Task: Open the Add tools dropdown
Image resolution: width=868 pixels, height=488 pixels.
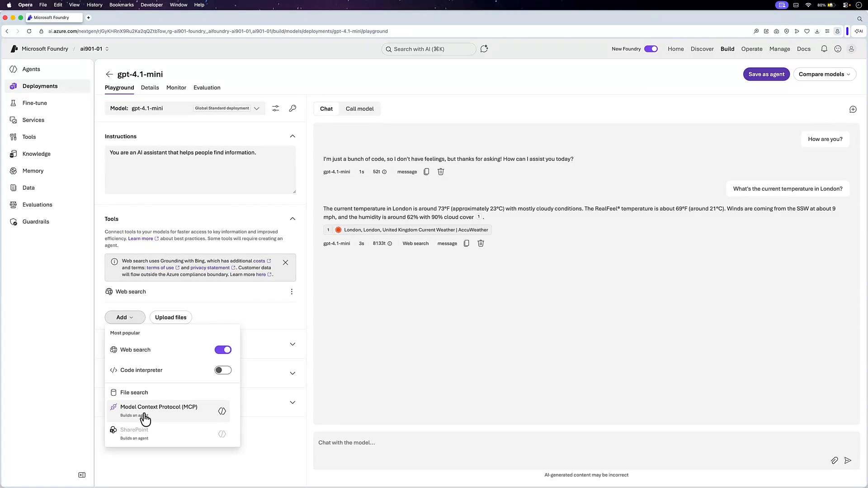Action: (x=125, y=317)
